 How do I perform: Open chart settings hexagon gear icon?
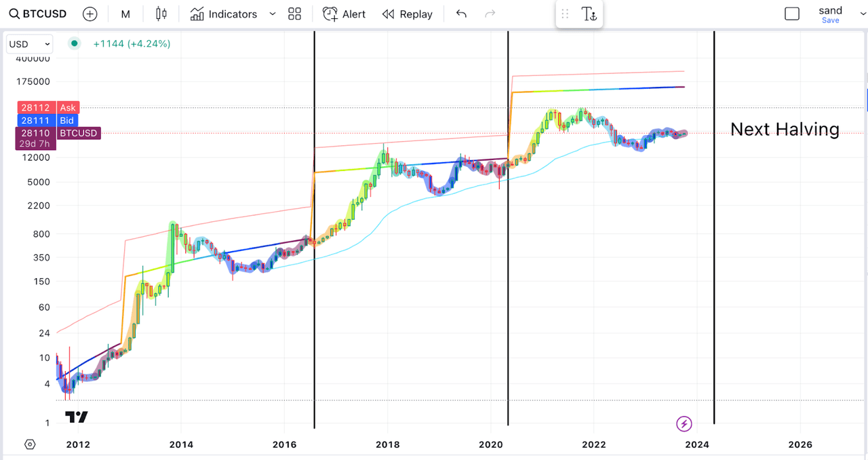point(30,444)
